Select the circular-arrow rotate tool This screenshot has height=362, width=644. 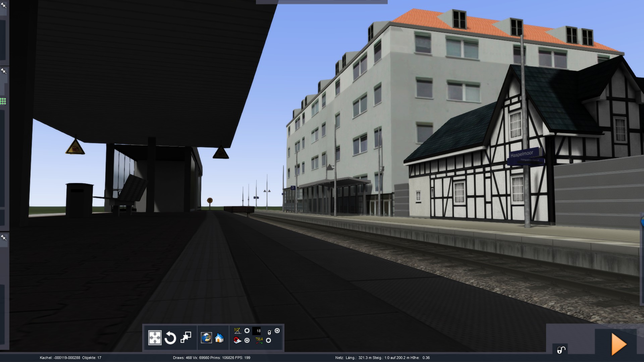(x=170, y=338)
